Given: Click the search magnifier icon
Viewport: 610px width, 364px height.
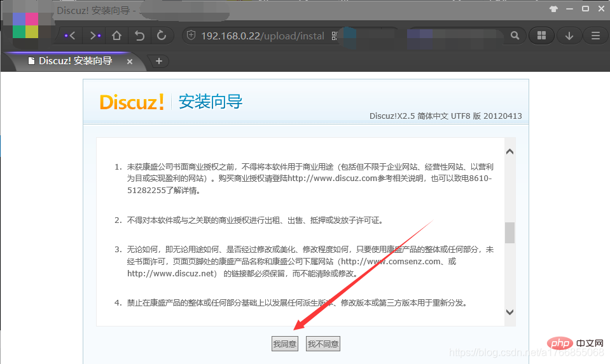Looking at the screenshot, I should coord(515,36).
